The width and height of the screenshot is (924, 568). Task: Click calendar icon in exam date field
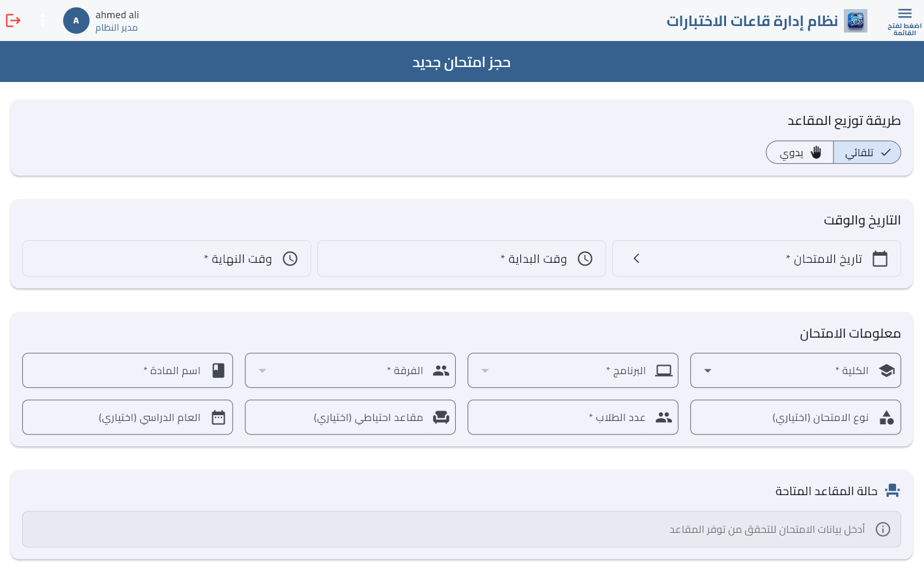880,259
